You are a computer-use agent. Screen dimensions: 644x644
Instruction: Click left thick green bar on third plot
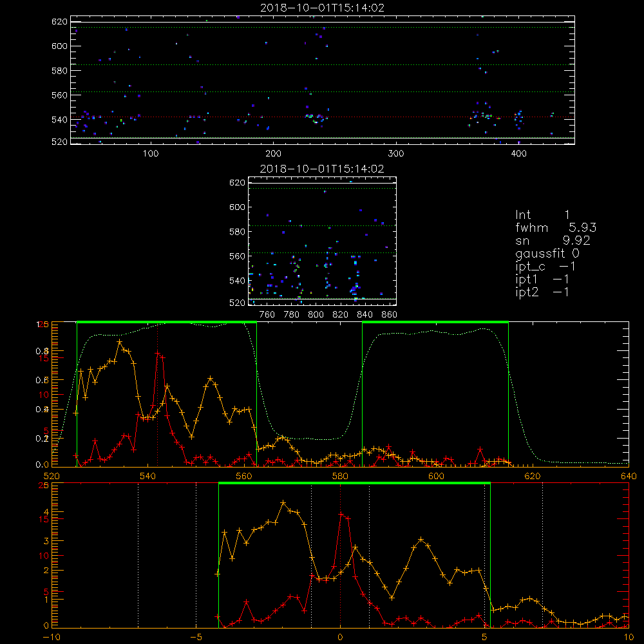167,323
